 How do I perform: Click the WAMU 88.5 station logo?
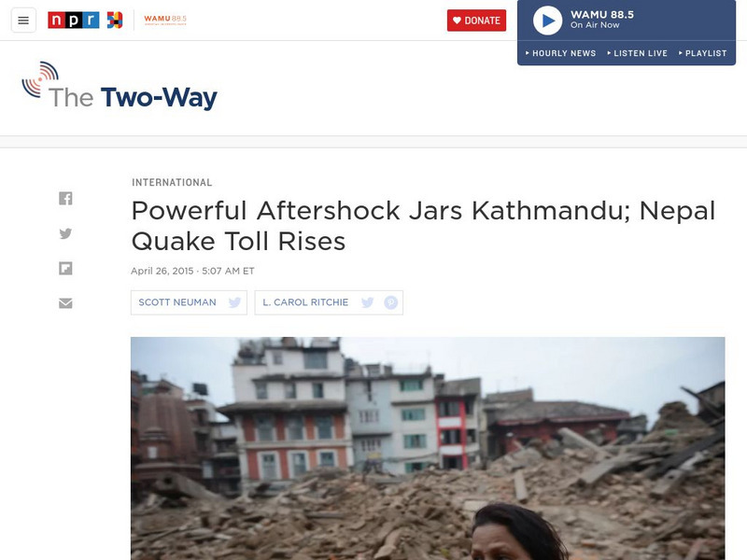point(165,20)
